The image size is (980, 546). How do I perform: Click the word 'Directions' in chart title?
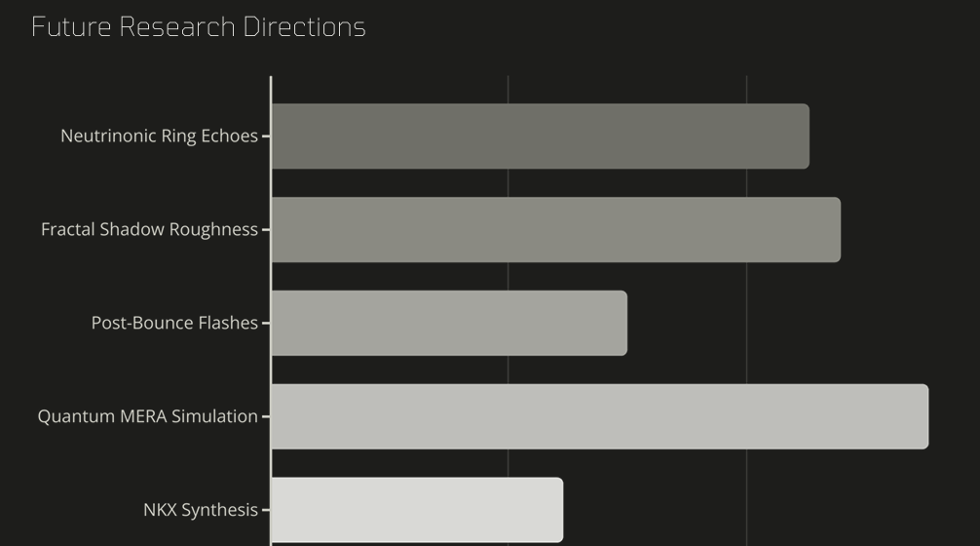pyautogui.click(x=304, y=27)
